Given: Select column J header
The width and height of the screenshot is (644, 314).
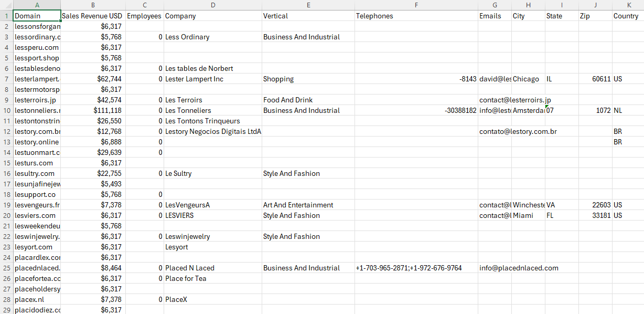Looking at the screenshot, I should pos(595,5).
